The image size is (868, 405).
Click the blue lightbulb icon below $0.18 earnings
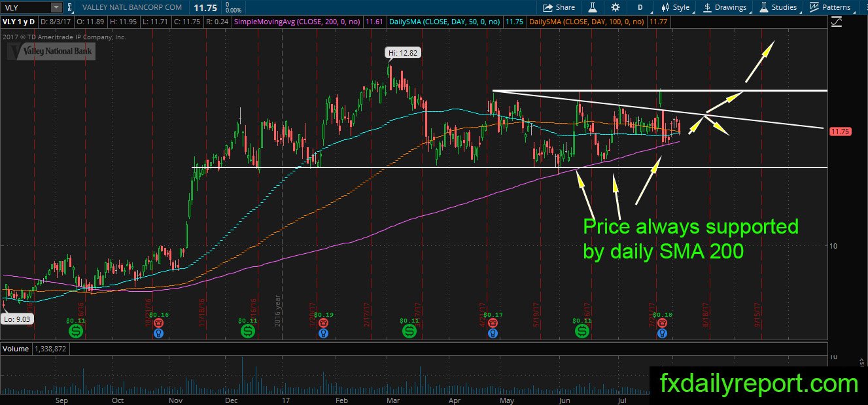(x=662, y=334)
